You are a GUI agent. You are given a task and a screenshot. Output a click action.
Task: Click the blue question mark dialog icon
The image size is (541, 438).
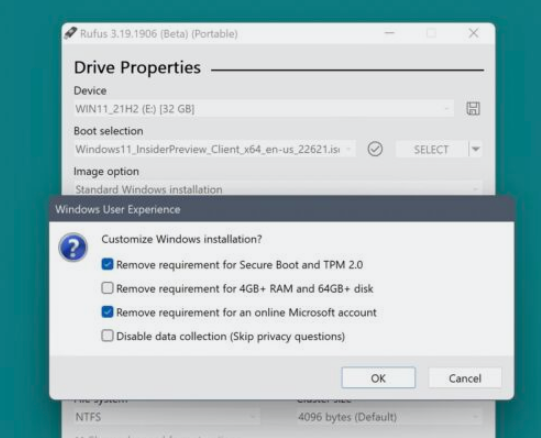pos(73,247)
